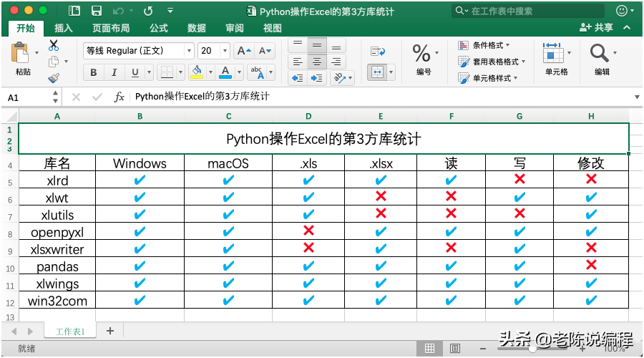Switch to page layout view icon
The width and height of the screenshot is (644, 358).
(x=455, y=349)
